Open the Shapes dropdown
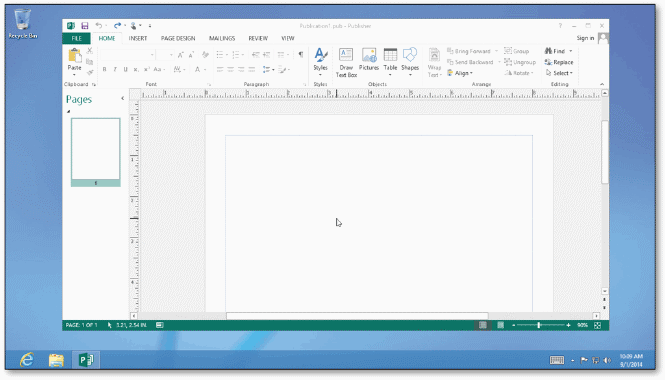This screenshot has width=665, height=380. pos(410,75)
